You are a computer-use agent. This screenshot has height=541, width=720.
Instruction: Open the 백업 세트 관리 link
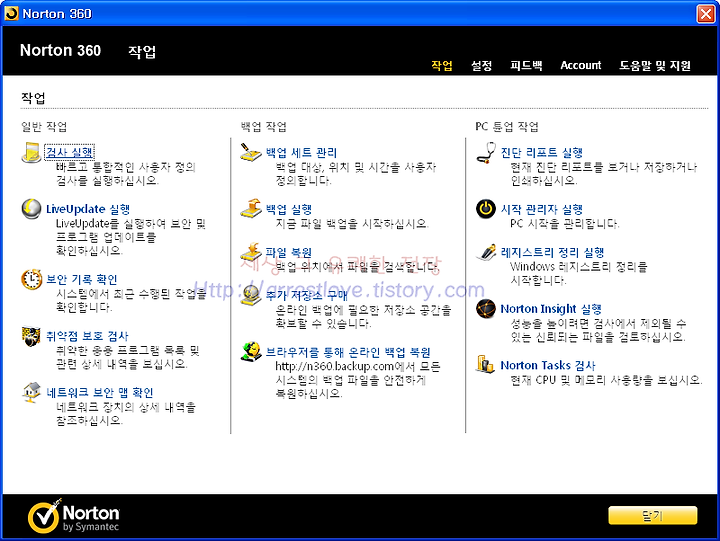point(301,152)
